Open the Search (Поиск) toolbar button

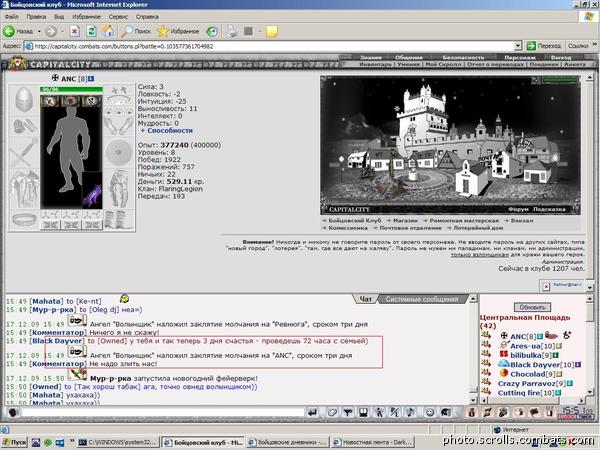pyautogui.click(x=136, y=31)
